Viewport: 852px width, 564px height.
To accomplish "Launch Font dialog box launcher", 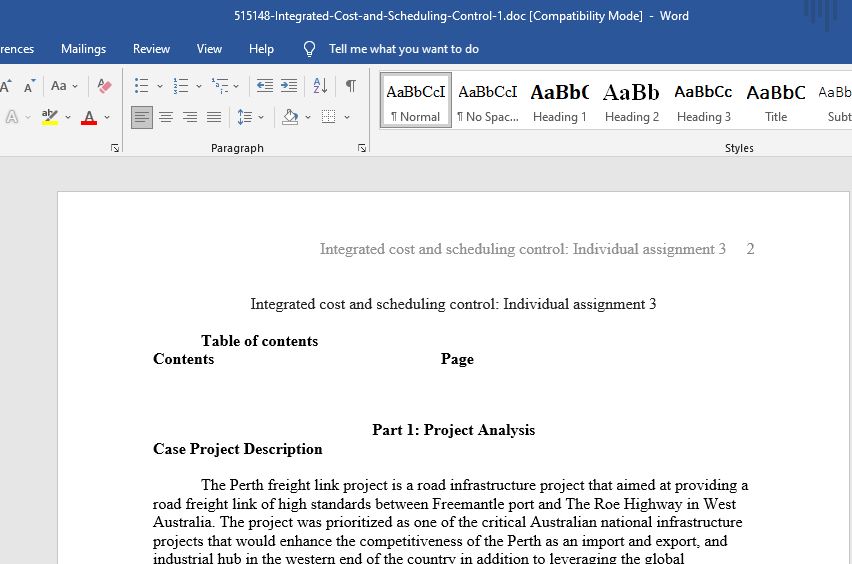I will tap(115, 148).
